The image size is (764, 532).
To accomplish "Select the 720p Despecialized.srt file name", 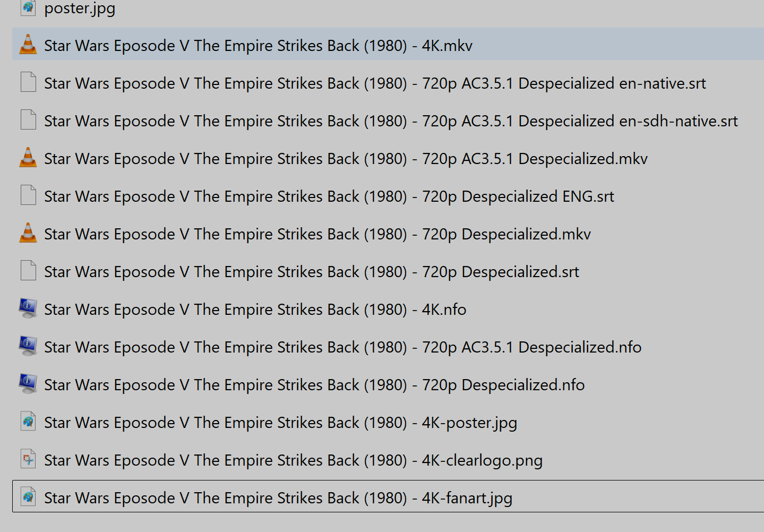I will click(311, 272).
